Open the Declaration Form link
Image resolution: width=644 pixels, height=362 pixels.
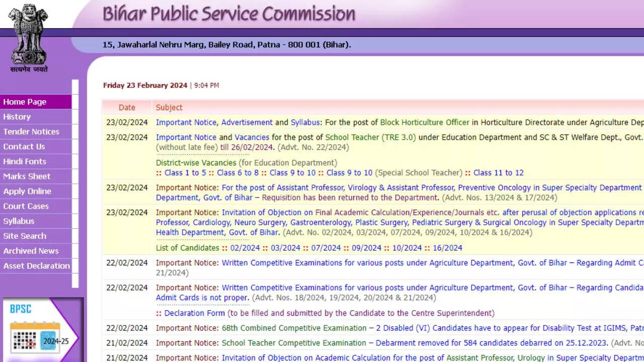point(194,313)
